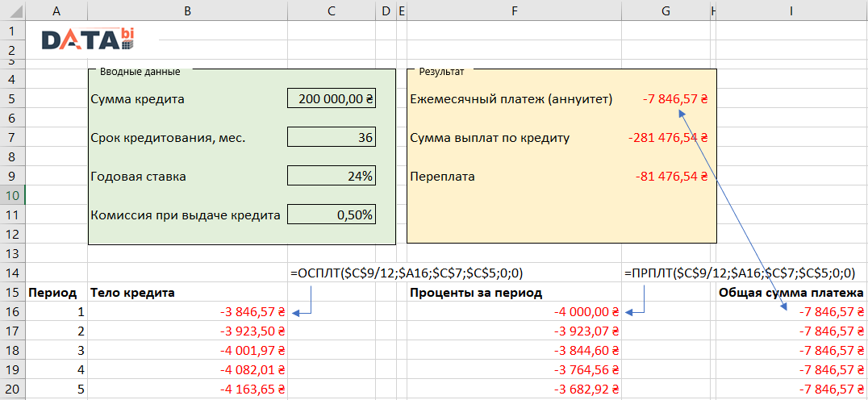The width and height of the screenshot is (868, 400).
Task: Select principal value -4 082,01 ₴
Action: pyautogui.click(x=188, y=370)
